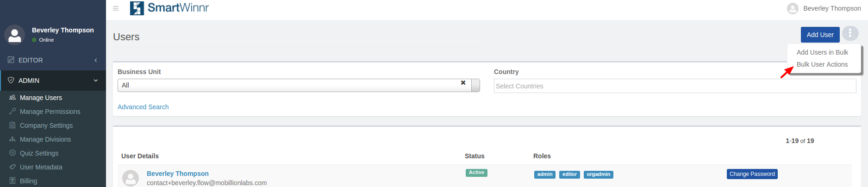
Task: Open Manage Divisions in sidebar
Action: [45, 139]
